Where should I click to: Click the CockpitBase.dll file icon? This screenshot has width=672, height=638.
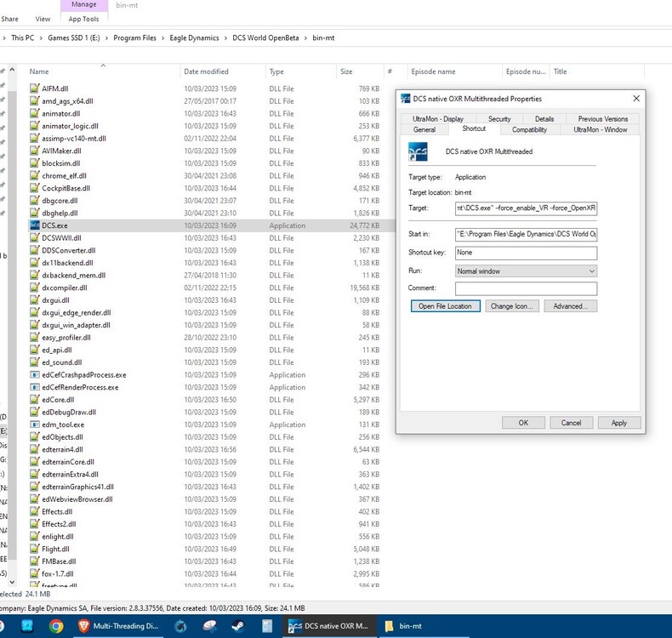click(35, 188)
